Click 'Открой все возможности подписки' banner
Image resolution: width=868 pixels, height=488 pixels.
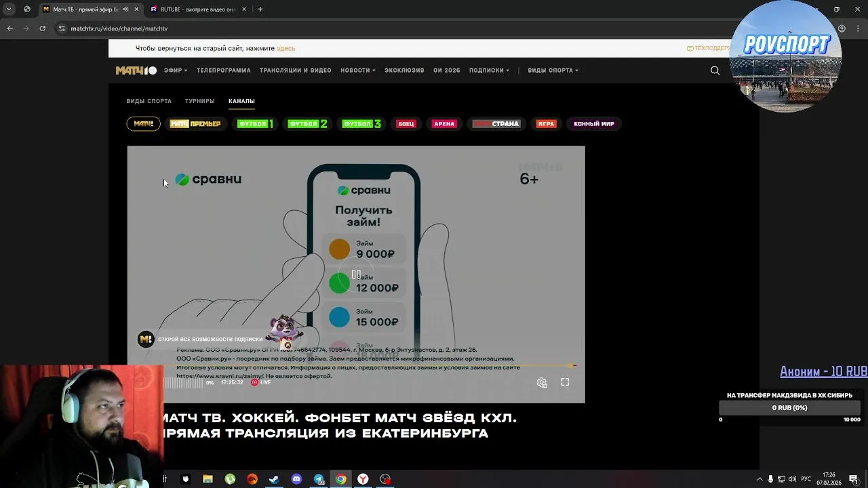(x=210, y=339)
